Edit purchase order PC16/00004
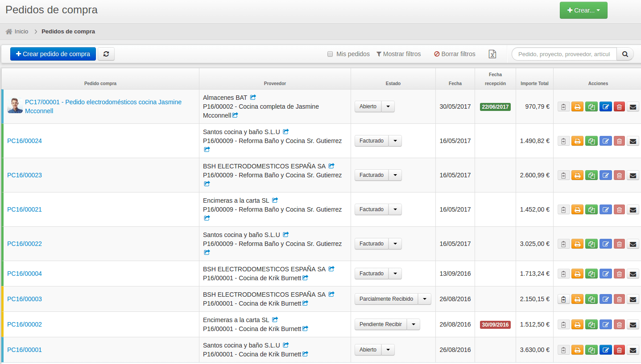 point(606,274)
